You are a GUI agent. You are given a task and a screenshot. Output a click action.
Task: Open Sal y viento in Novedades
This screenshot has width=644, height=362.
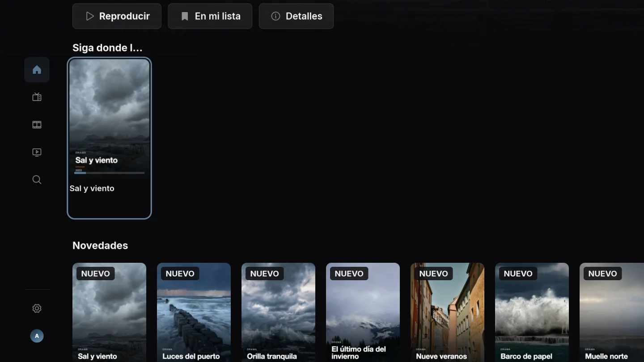(x=109, y=312)
